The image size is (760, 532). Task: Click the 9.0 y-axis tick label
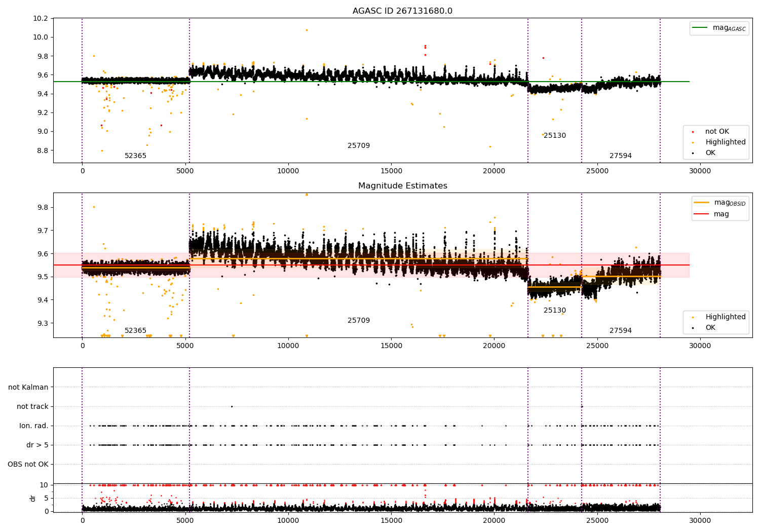coord(43,132)
